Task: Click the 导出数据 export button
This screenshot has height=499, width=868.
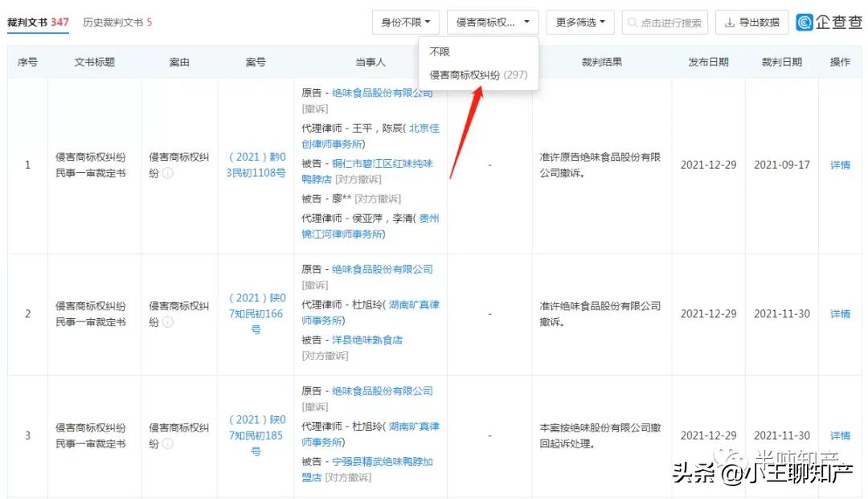Action: [751, 22]
